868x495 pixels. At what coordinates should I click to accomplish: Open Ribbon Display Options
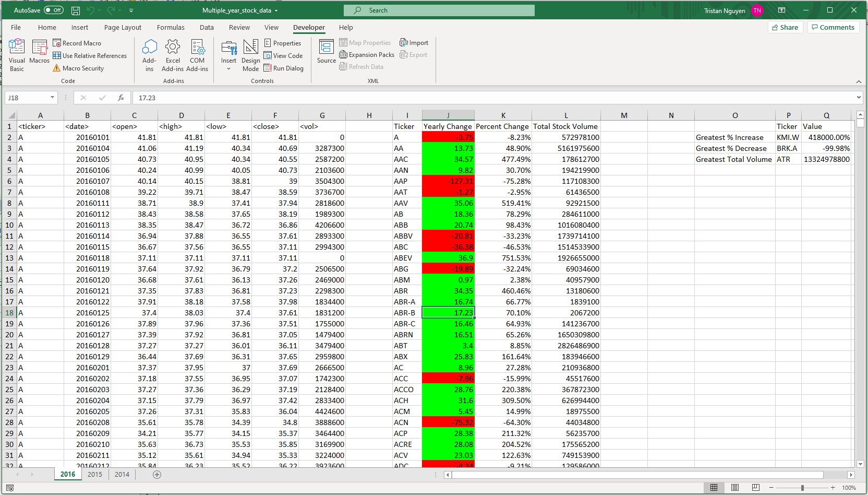pos(781,10)
